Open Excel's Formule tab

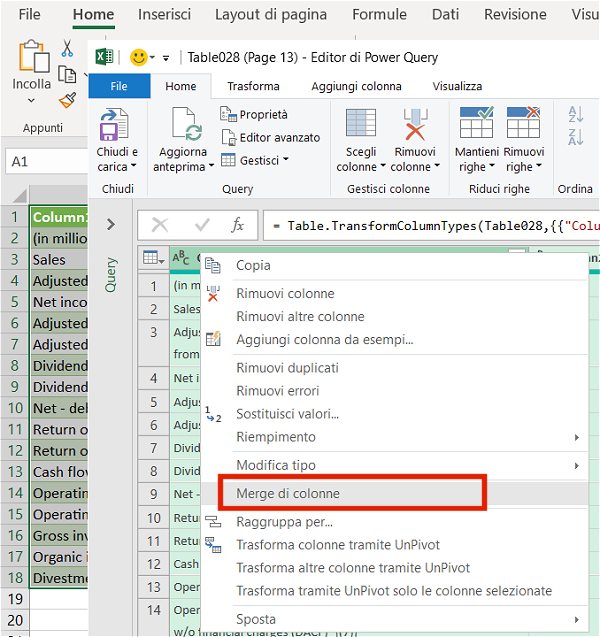coord(379,15)
